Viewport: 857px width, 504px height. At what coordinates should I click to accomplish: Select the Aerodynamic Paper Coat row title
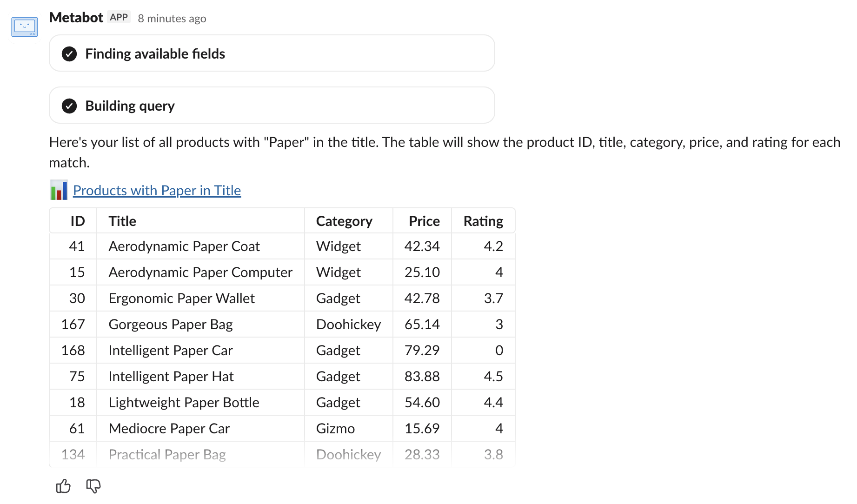point(184,246)
